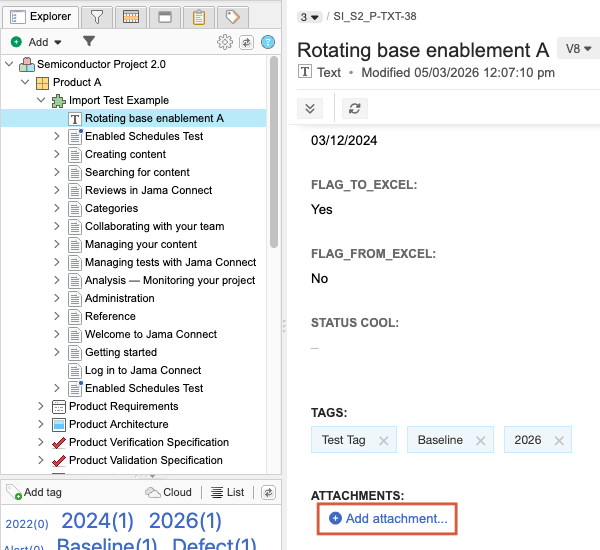Collapse Semiconductor Project 2.0 node
The height and width of the screenshot is (550, 600).
10,64
